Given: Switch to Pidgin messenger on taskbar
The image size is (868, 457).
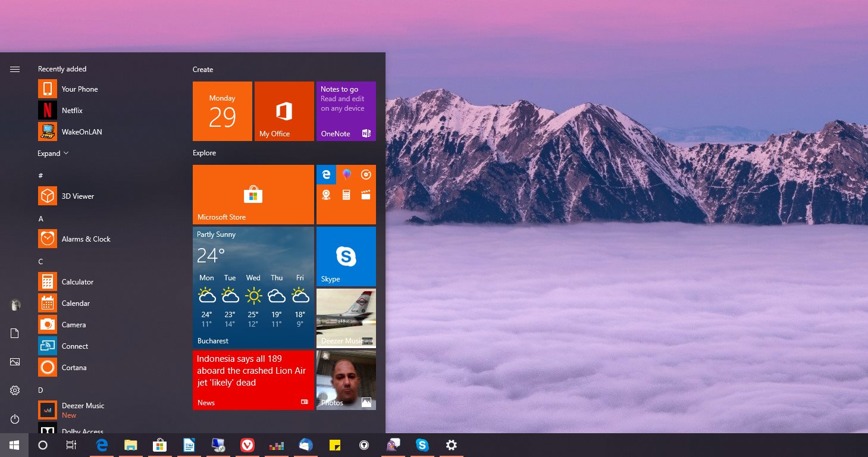Looking at the screenshot, I should pos(393,445).
